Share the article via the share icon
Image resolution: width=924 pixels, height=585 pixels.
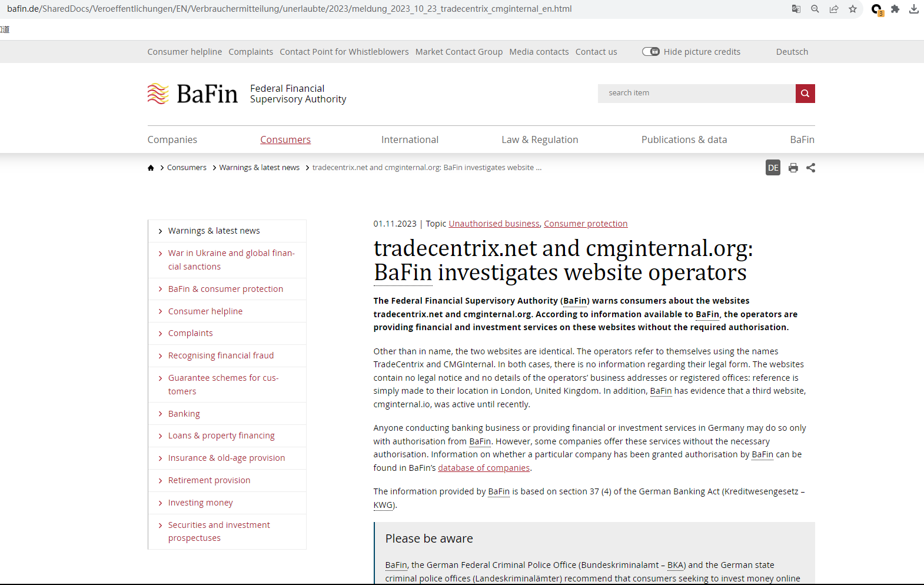point(811,168)
